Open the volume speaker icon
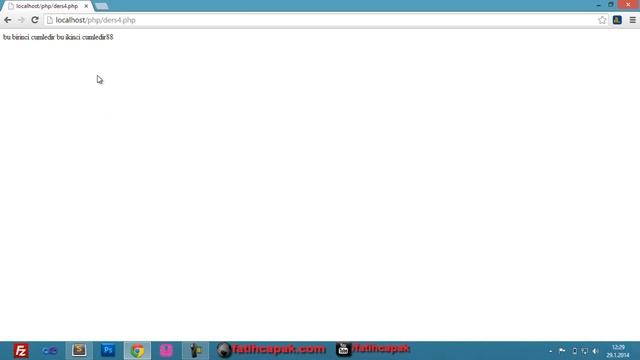The width and height of the screenshot is (640, 360). point(596,351)
